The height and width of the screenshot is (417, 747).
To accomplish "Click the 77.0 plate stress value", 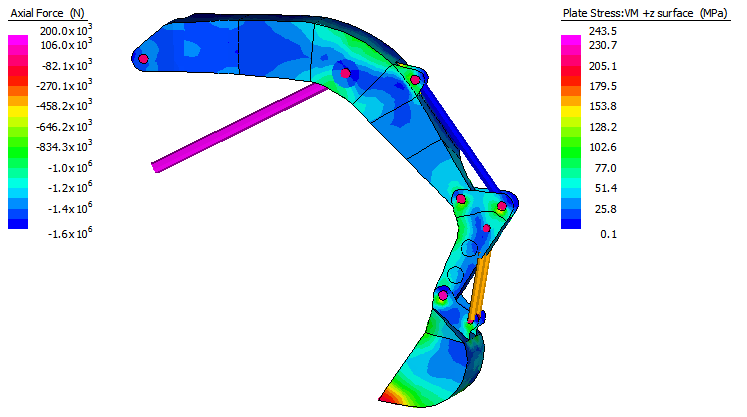I will [x=606, y=168].
